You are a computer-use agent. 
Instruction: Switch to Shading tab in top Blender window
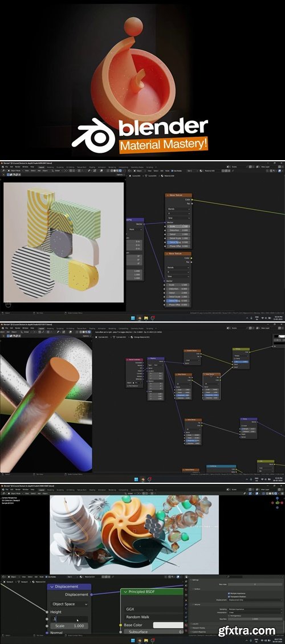pos(92,167)
